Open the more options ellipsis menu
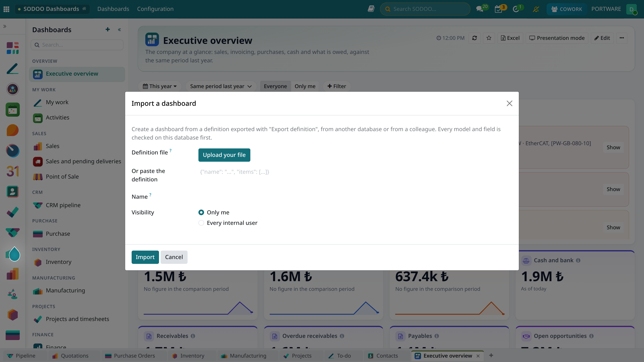Image resolution: width=644 pixels, height=362 pixels. click(x=622, y=38)
